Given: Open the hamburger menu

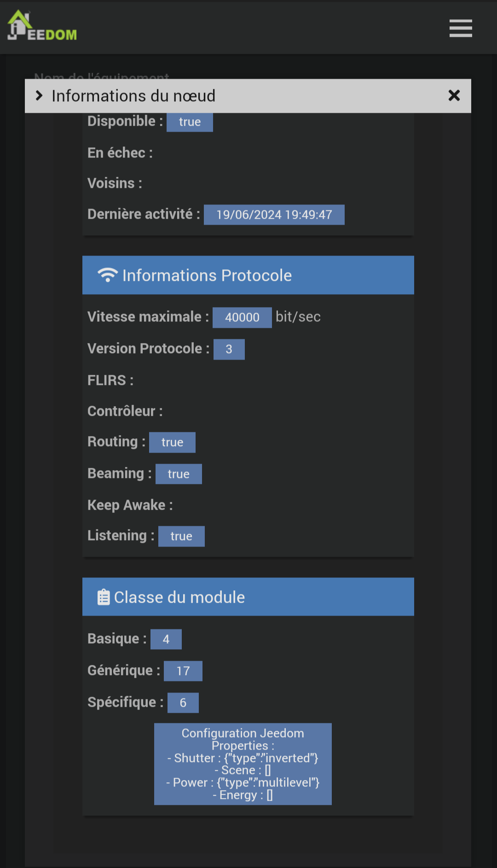Looking at the screenshot, I should click(461, 28).
